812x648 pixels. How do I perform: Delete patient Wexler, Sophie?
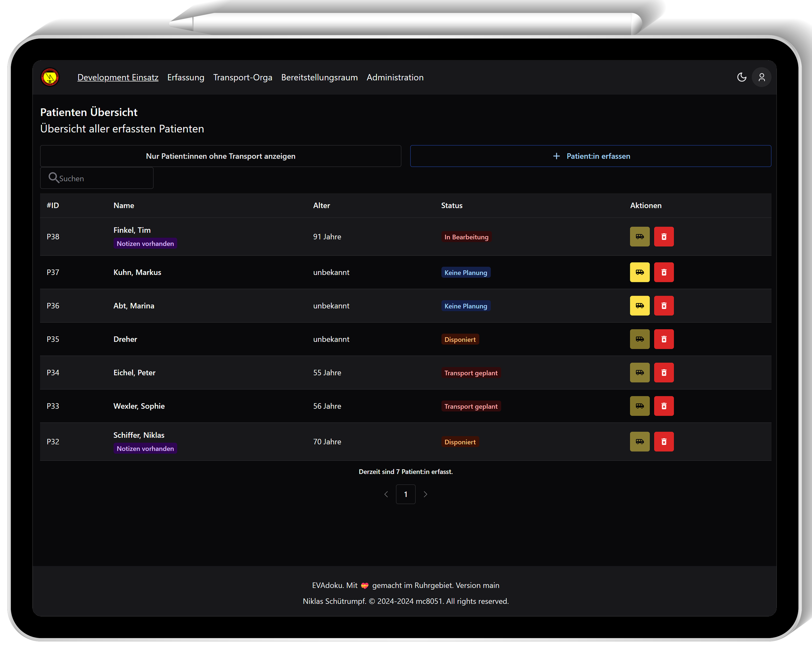[664, 406]
